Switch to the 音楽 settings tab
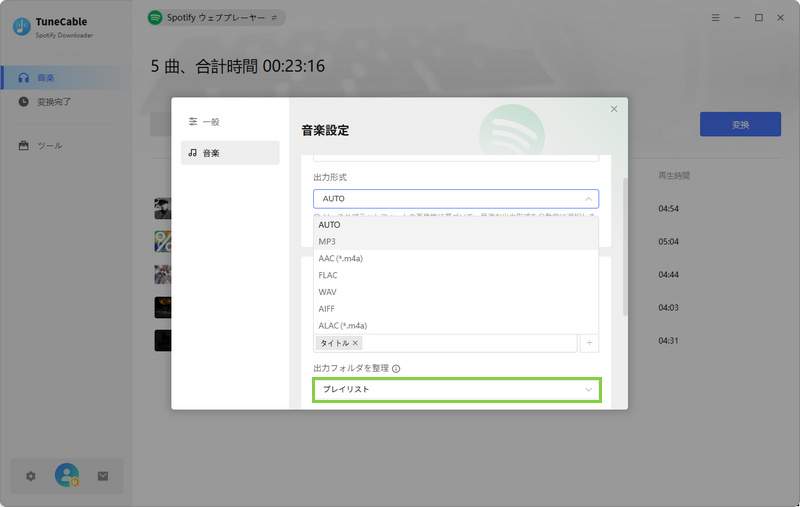Image resolution: width=800 pixels, height=507 pixels. (x=230, y=153)
